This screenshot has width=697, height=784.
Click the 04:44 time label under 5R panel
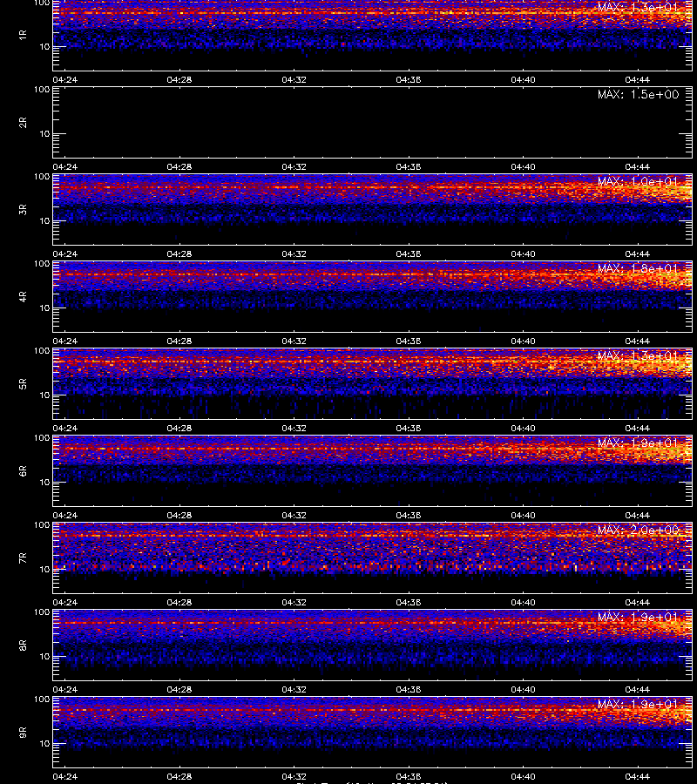pyautogui.click(x=638, y=428)
